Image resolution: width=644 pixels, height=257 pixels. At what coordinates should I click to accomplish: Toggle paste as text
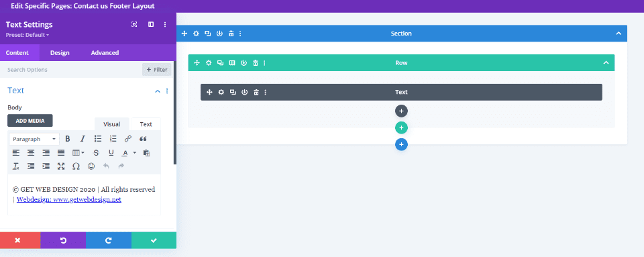click(146, 153)
